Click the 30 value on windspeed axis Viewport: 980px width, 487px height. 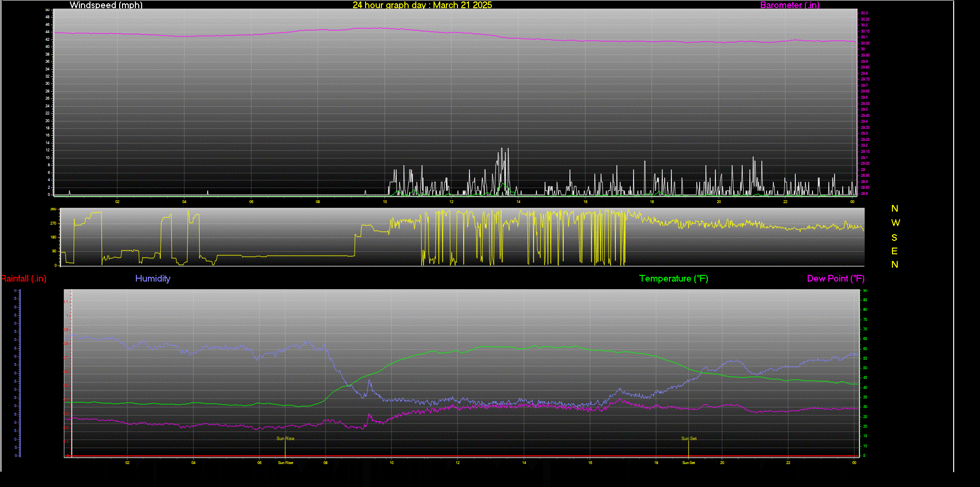pyautogui.click(x=47, y=83)
